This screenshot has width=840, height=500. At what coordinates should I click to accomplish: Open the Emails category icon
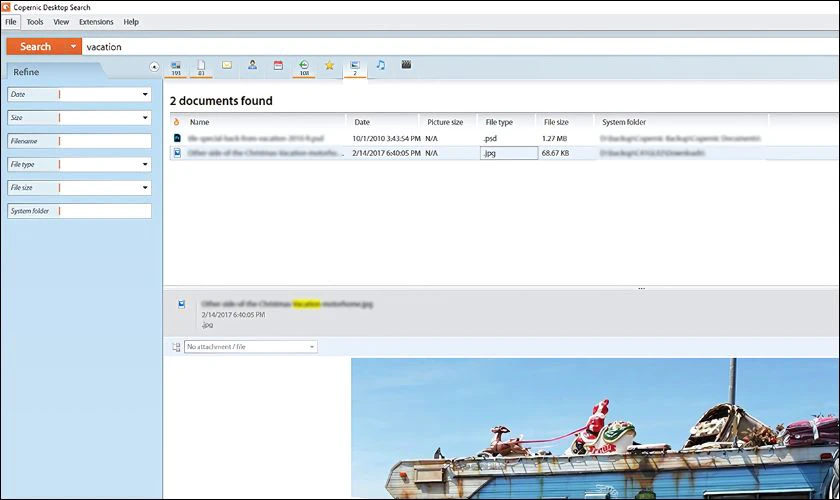tap(227, 65)
